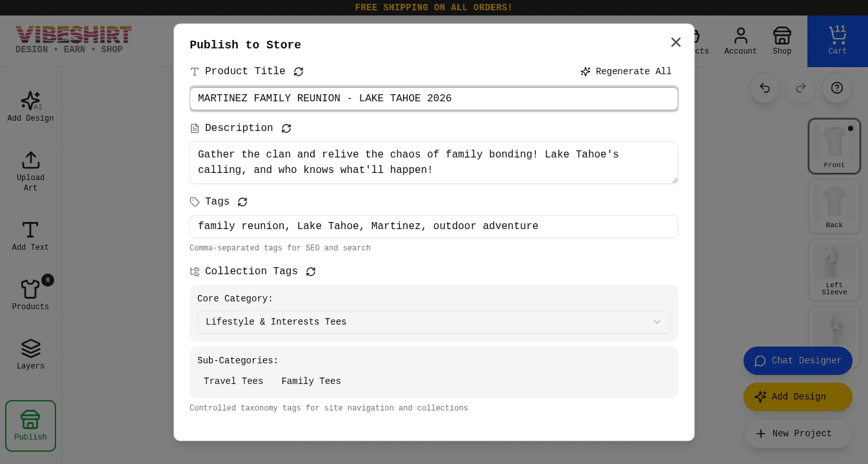Regenerate the Description with refresh icon
This screenshot has height=464, width=868.
[286, 128]
